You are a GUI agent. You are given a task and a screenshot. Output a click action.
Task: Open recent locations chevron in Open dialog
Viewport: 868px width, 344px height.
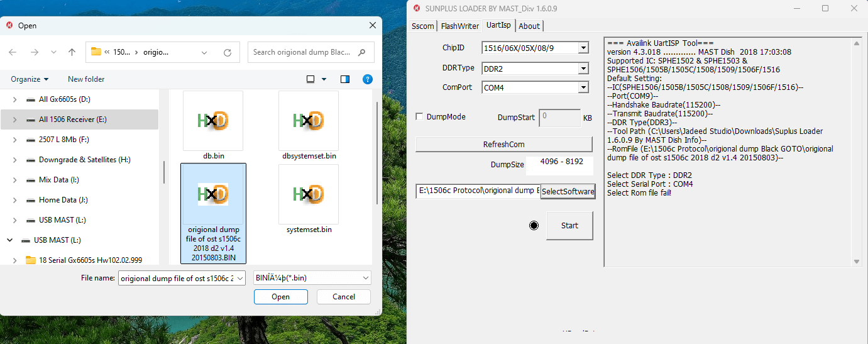(x=53, y=52)
